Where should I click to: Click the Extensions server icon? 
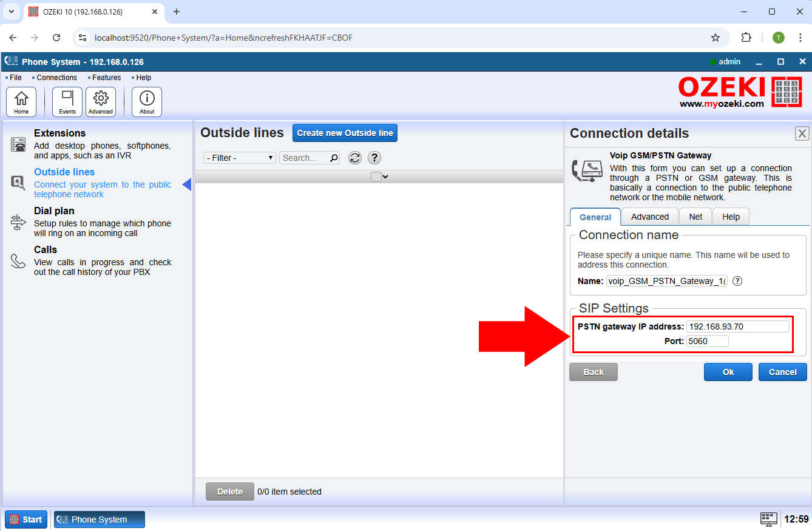click(18, 144)
